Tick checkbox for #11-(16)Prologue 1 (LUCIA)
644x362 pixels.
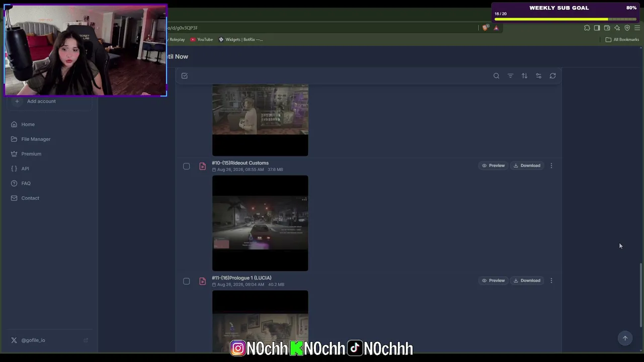186,281
